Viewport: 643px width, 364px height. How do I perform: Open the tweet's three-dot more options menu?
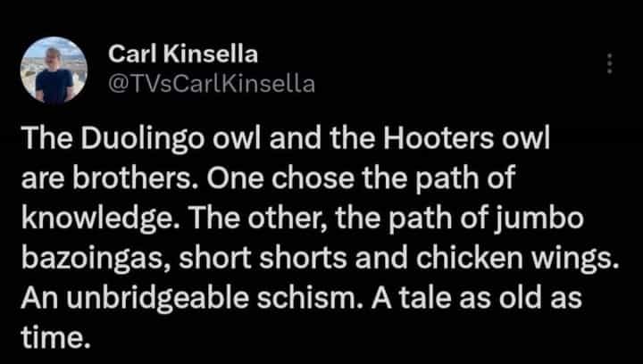610,63
